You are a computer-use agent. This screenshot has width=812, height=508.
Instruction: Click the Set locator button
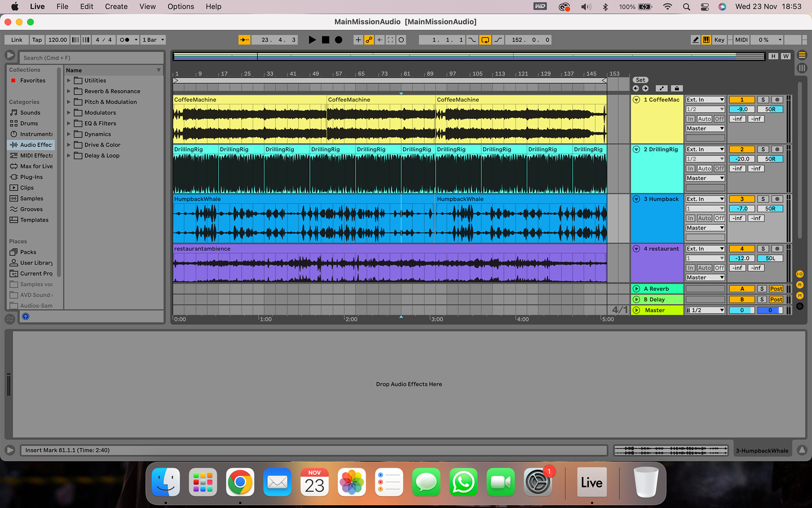[x=640, y=80]
